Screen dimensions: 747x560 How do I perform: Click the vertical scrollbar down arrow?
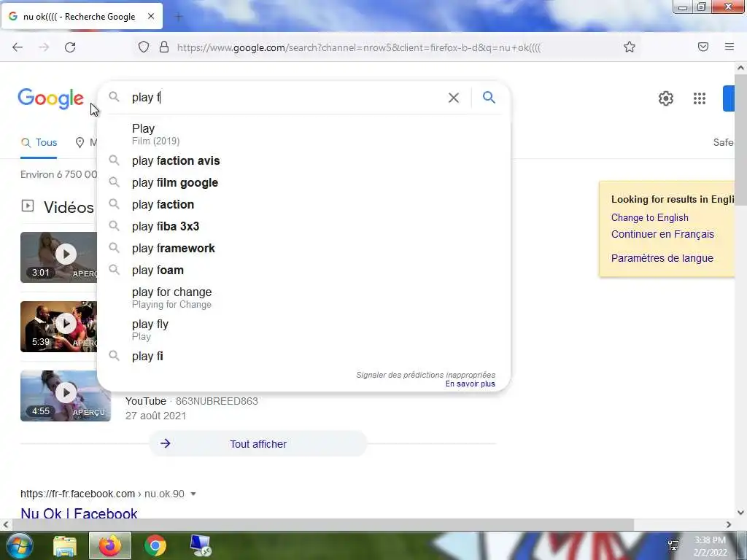tap(741, 513)
